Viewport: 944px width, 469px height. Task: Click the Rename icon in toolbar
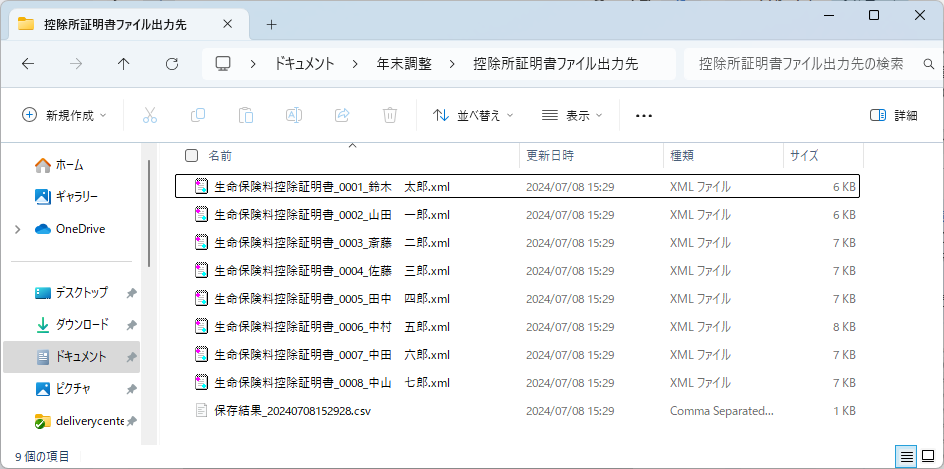tap(294, 115)
